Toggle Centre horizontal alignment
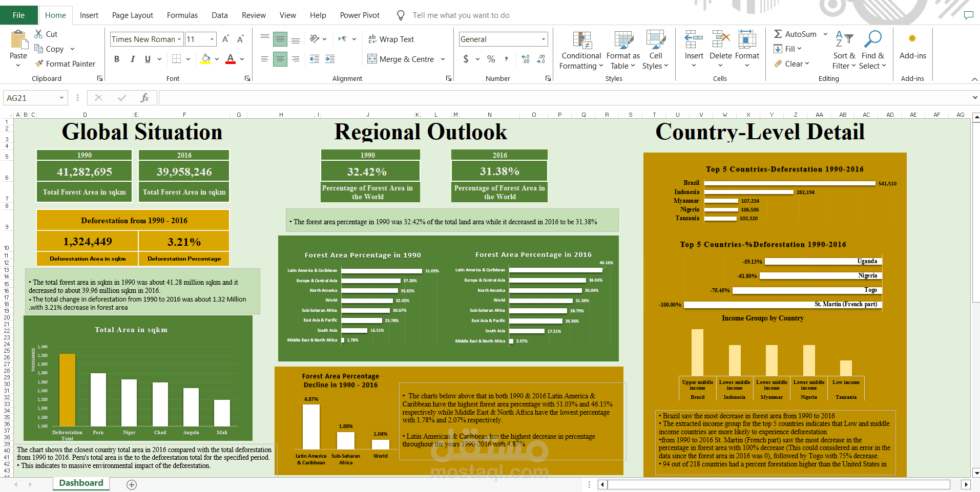This screenshot has height=492, width=980. tap(280, 59)
